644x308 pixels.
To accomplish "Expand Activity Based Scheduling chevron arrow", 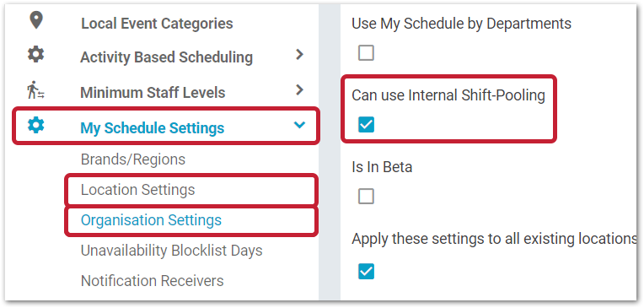I will click(299, 54).
